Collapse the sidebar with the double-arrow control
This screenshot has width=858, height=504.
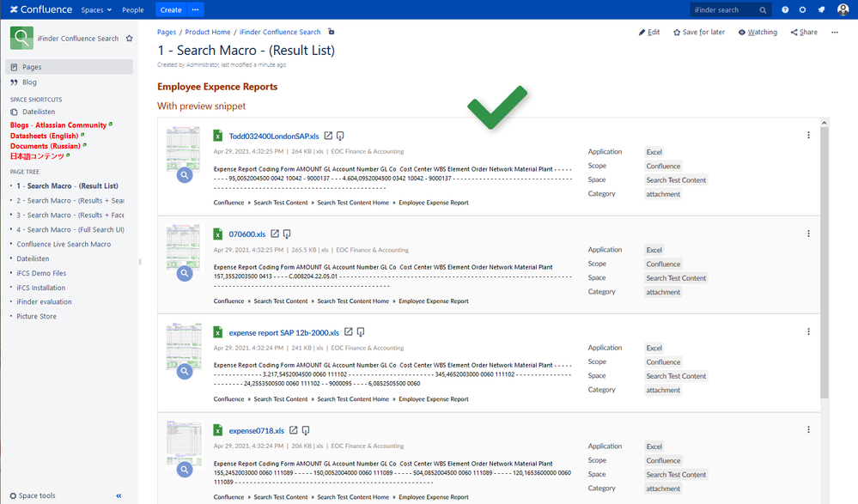pyautogui.click(x=119, y=495)
